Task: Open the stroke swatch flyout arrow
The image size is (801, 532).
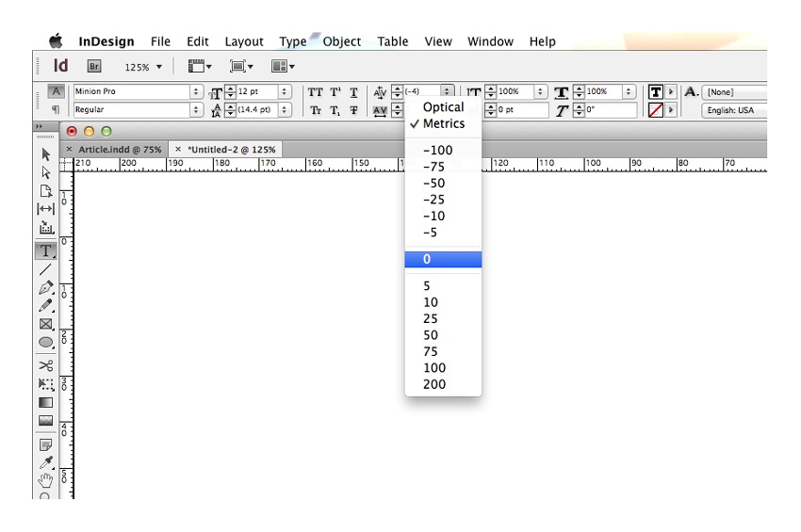Action: point(671,110)
